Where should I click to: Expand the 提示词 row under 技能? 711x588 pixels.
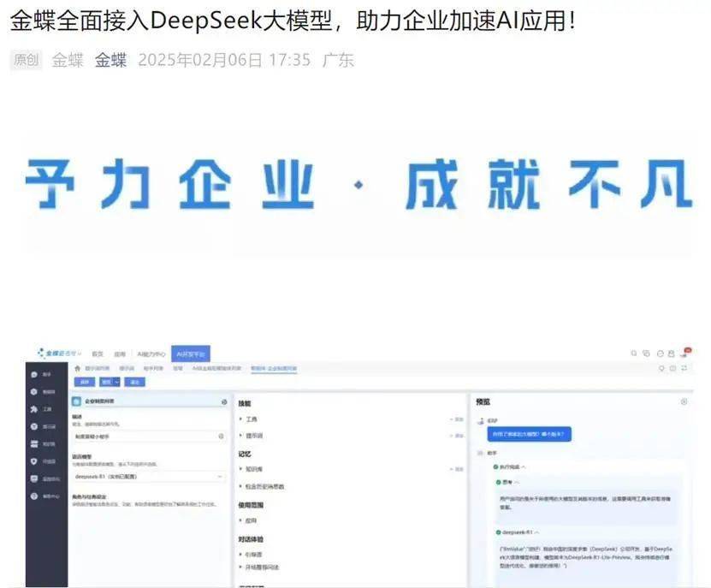pyautogui.click(x=252, y=436)
